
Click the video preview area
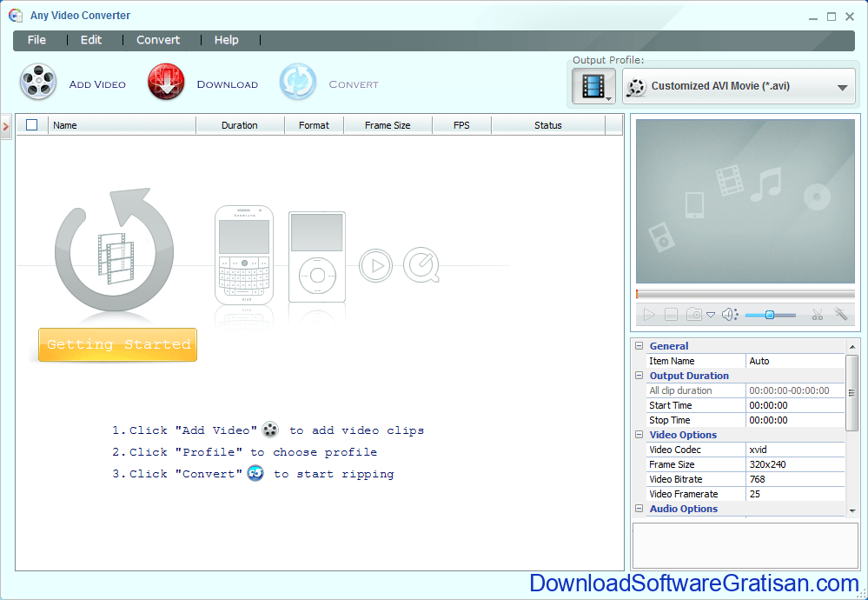[x=745, y=201]
